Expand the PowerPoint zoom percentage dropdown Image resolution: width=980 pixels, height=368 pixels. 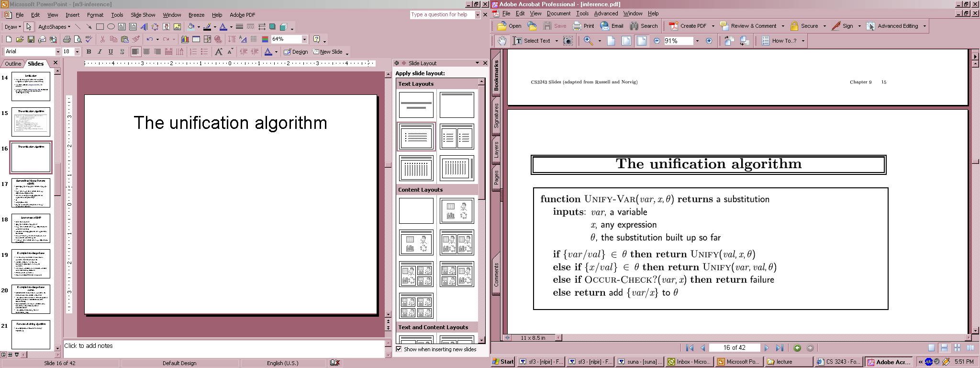click(304, 39)
